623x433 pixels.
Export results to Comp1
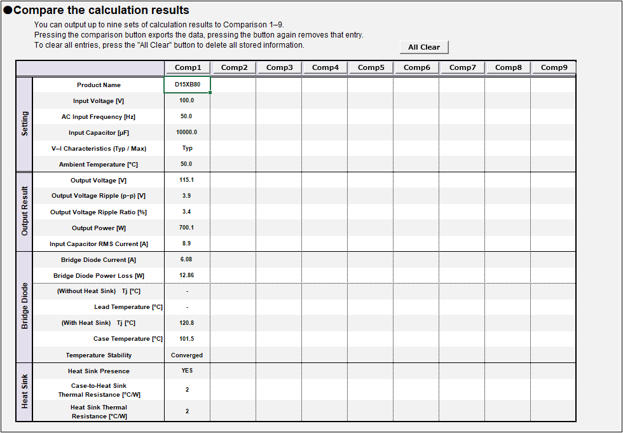188,68
